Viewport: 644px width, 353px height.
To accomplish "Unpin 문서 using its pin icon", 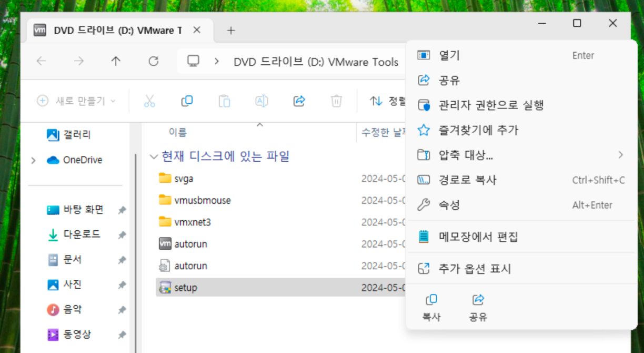I will click(x=122, y=260).
